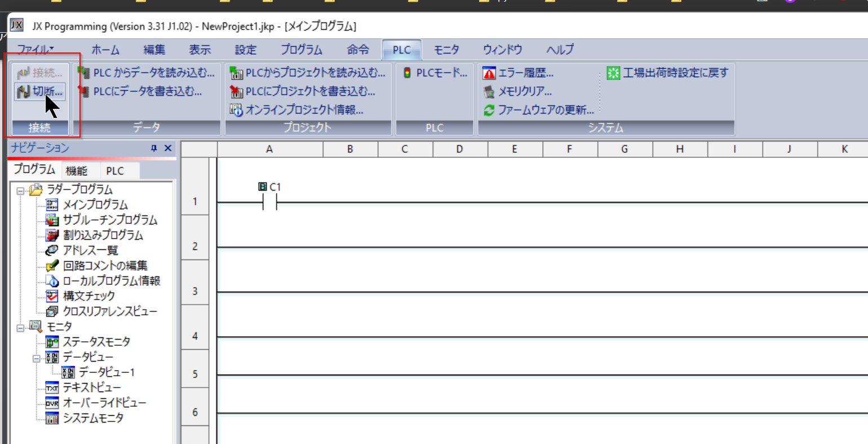Image resolution: width=868 pixels, height=444 pixels.
Task: Click the ステータスモニタ tree icon
Action: tap(52, 341)
